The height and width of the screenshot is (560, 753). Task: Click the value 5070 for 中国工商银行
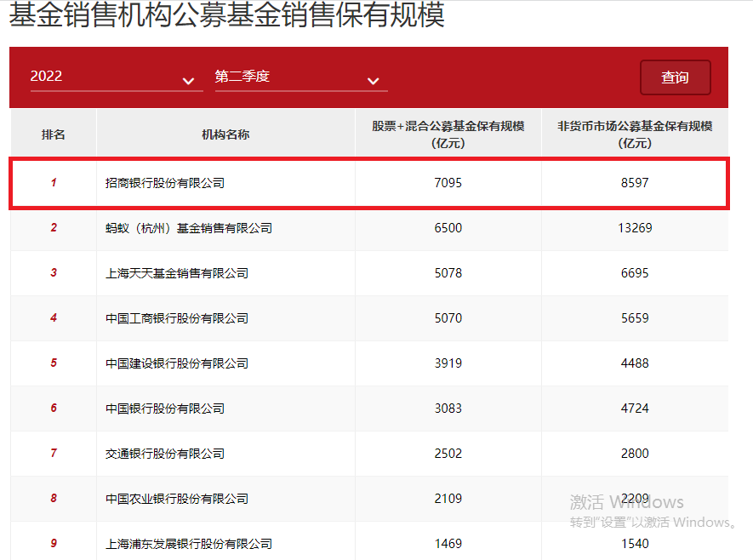[x=448, y=318]
